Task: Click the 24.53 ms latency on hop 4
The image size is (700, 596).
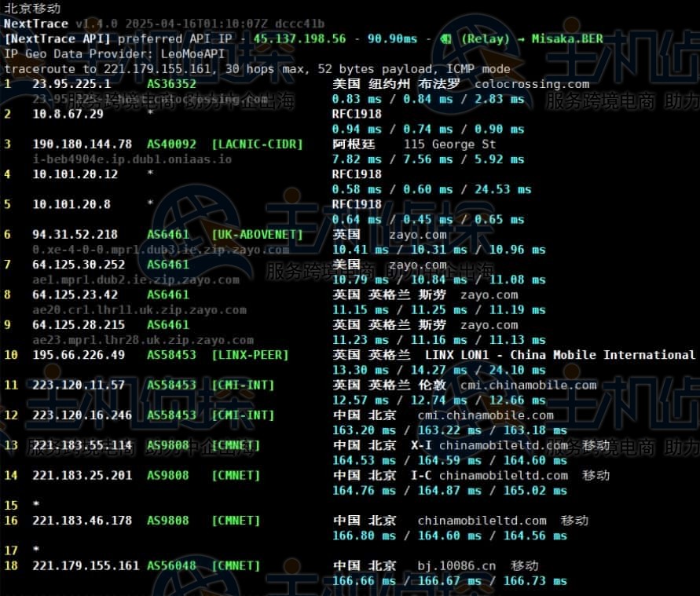Action: 503,189
